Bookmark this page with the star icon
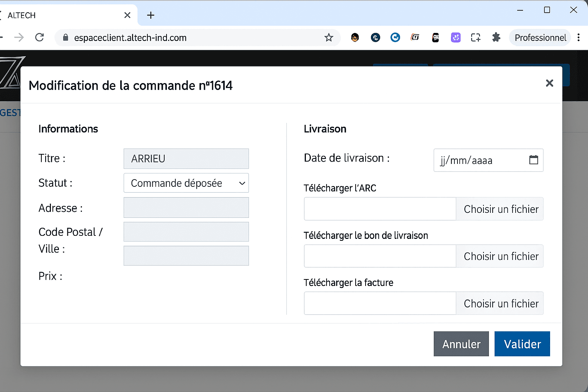Viewport: 588px width, 392px height. (328, 38)
